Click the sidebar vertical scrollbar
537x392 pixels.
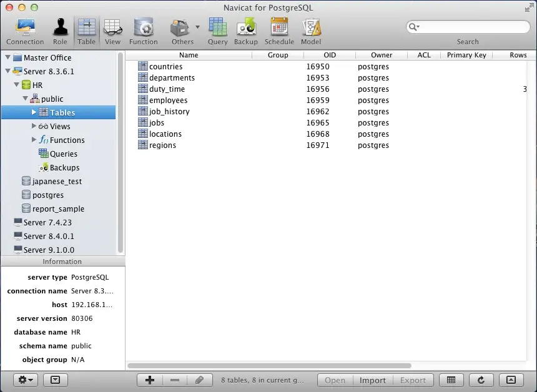[121, 152]
